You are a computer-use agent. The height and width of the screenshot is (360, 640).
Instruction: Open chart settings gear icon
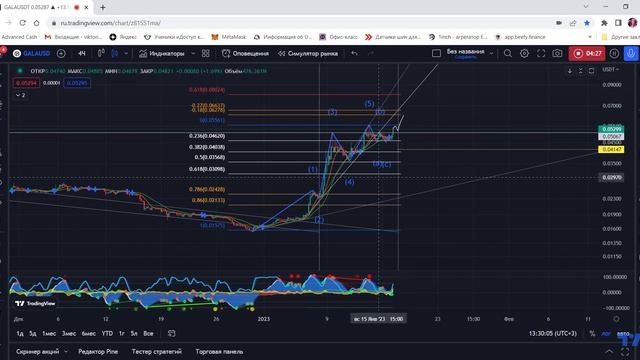524,53
